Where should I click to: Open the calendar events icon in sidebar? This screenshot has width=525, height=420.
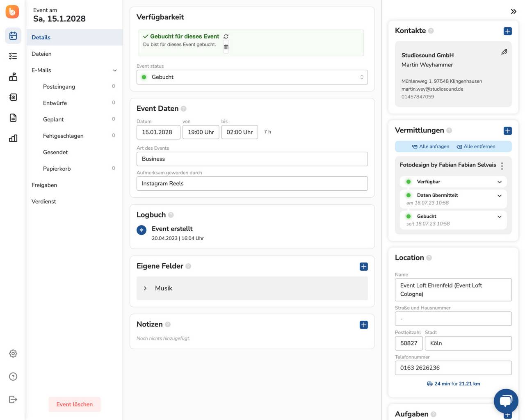[13, 36]
